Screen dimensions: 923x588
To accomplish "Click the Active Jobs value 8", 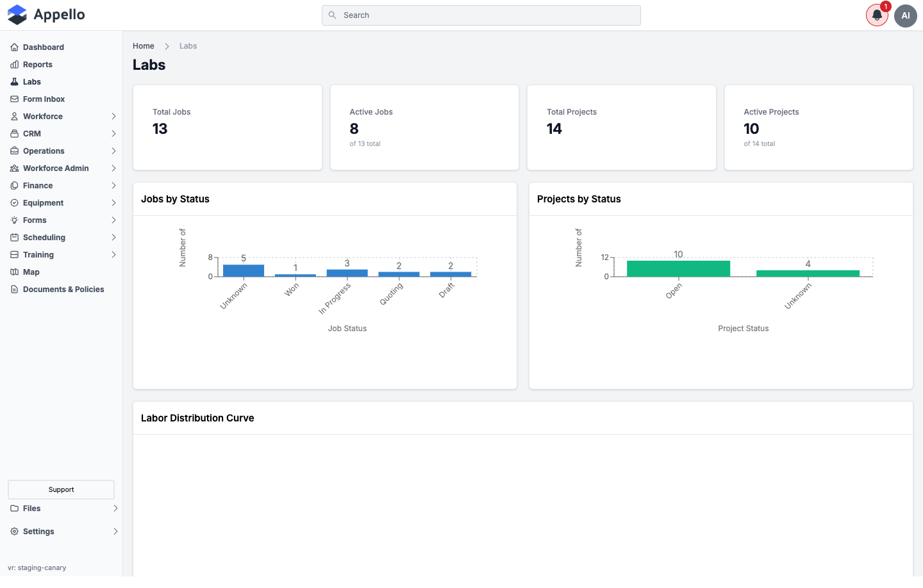I will click(354, 129).
